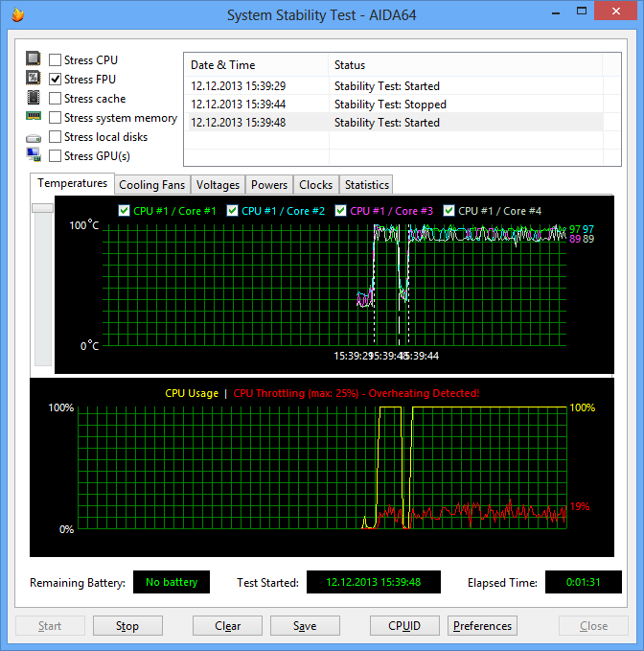Click the monitor icon beside Stress GPU(s)
Viewport: 644px width, 651px height.
pos(34,154)
